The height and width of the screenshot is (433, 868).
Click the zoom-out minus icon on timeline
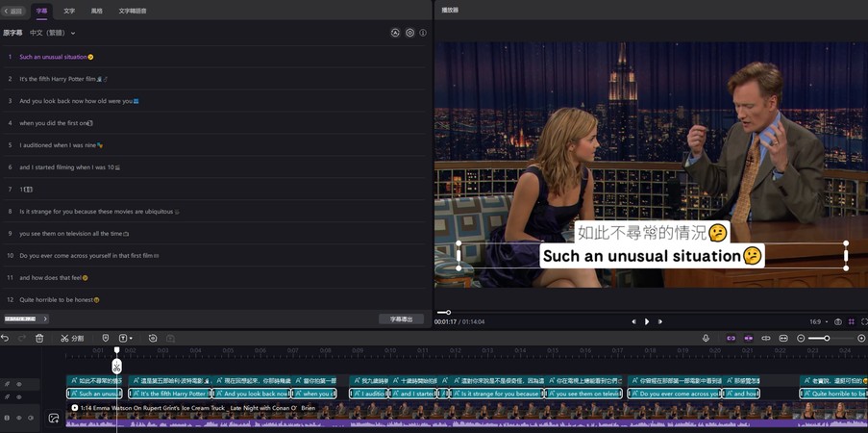pos(801,338)
